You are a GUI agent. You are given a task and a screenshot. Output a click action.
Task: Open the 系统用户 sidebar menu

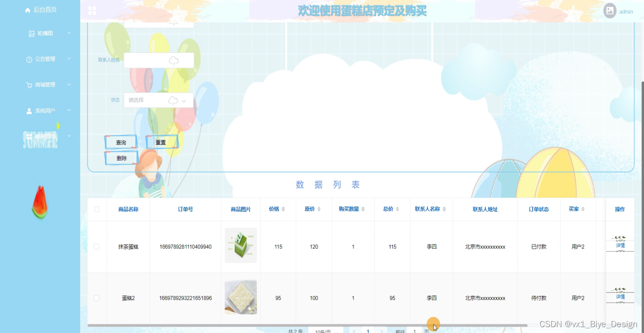[x=40, y=111]
